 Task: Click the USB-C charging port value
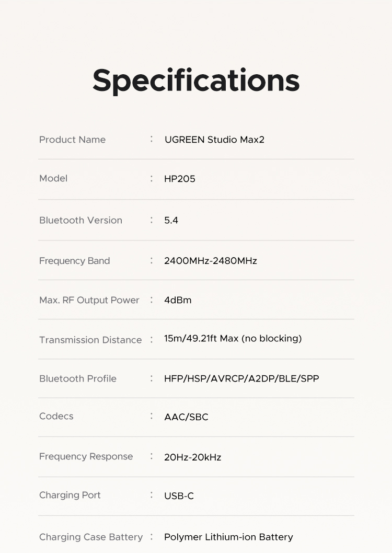tap(179, 496)
